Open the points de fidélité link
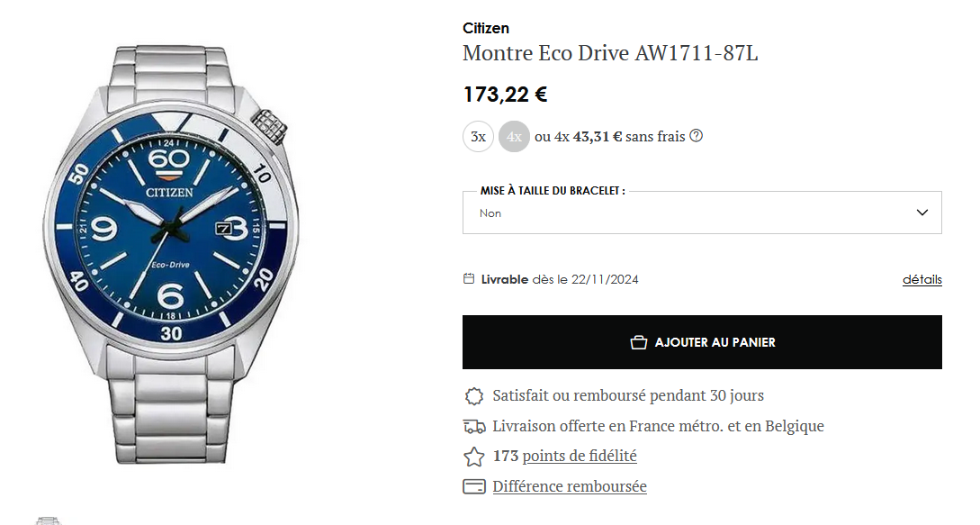The height and width of the screenshot is (525, 980). [580, 457]
